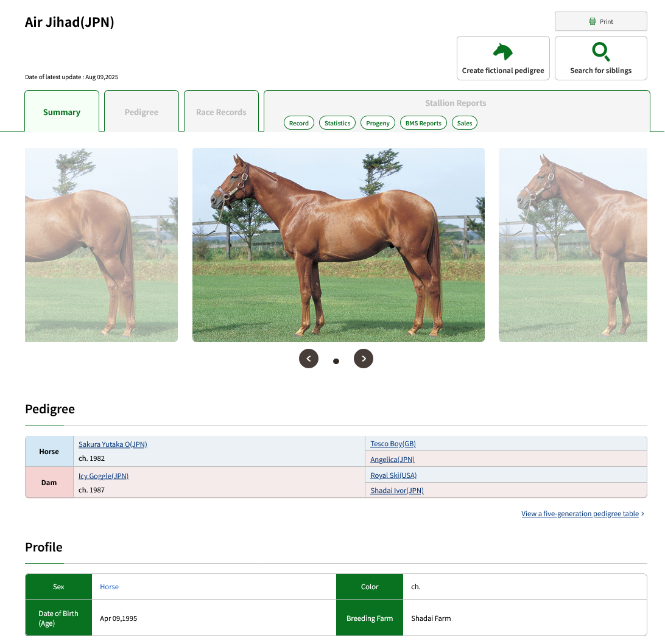Switch to the Pedigree tab
Image resolution: width=665 pixels, height=644 pixels.
click(x=141, y=112)
